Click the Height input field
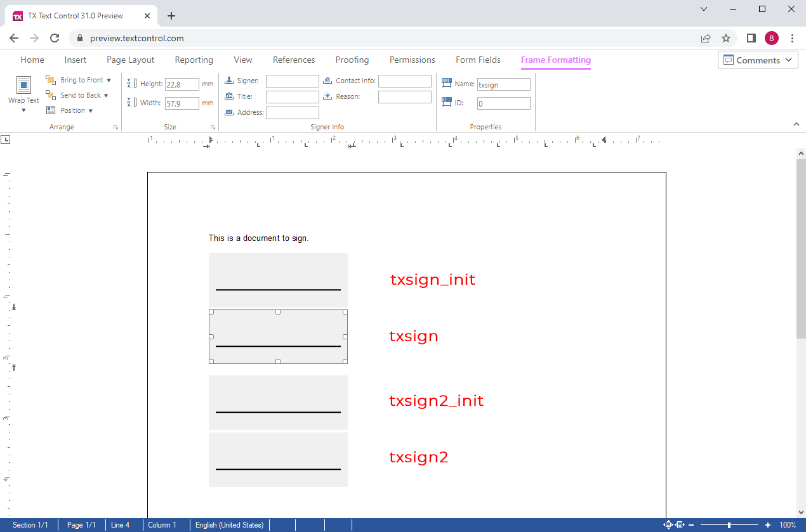 click(182, 83)
